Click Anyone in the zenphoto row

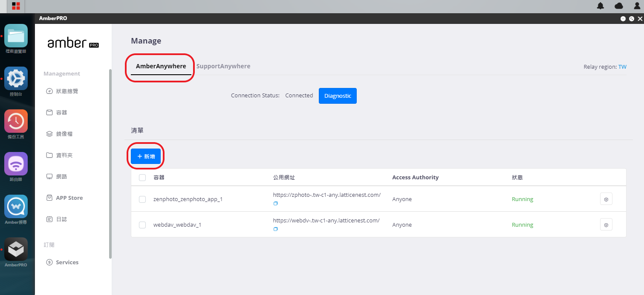[402, 199]
